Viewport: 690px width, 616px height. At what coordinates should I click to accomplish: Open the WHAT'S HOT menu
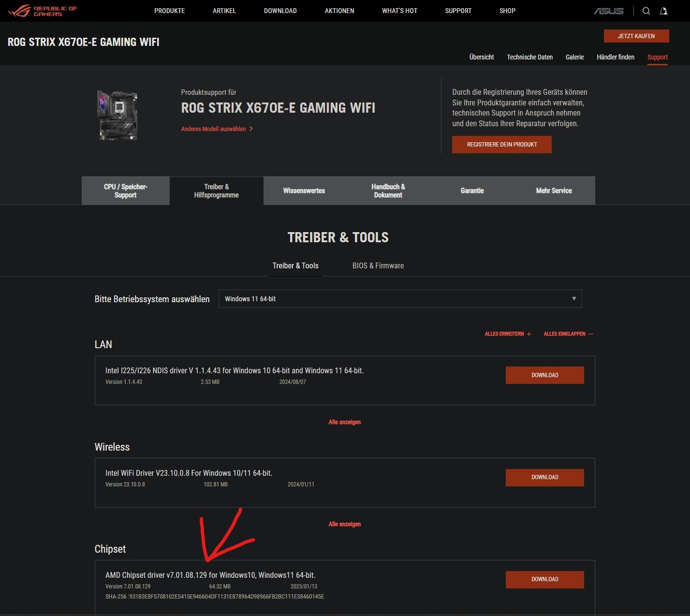(x=399, y=11)
